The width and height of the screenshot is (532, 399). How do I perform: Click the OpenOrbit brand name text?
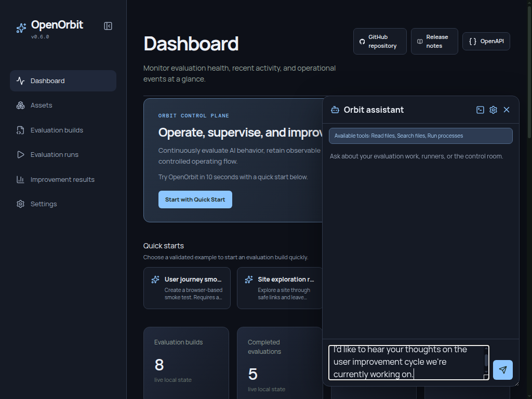tap(57, 25)
